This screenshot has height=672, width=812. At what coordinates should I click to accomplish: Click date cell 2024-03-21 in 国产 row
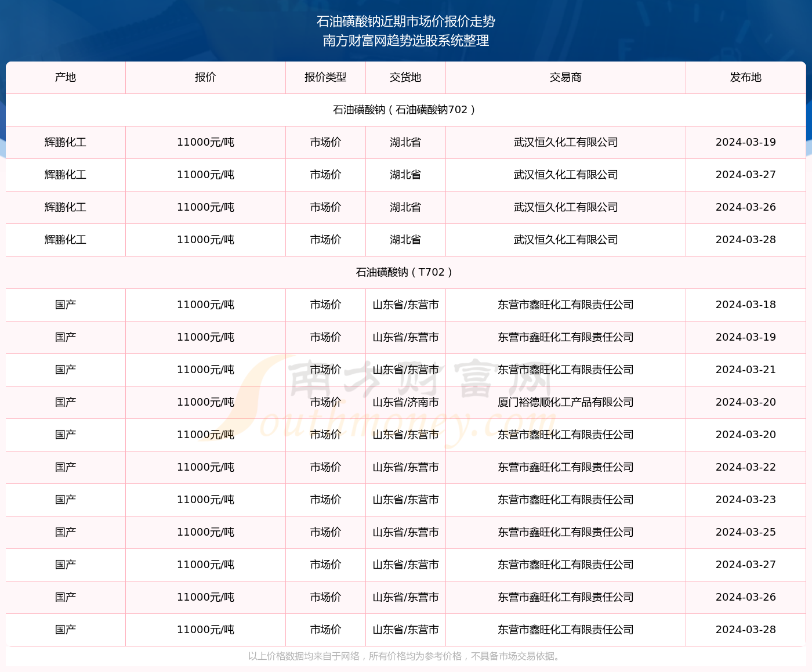click(746, 370)
